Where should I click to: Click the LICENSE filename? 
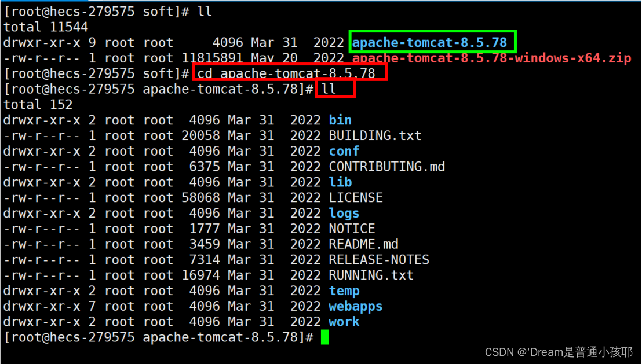click(x=356, y=198)
